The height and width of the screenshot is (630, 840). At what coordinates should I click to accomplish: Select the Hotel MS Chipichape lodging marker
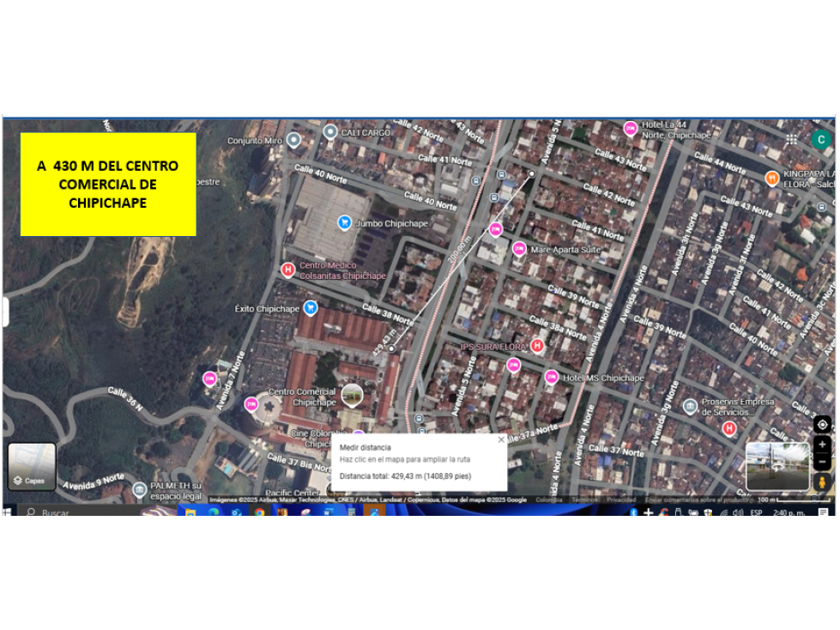point(551,377)
